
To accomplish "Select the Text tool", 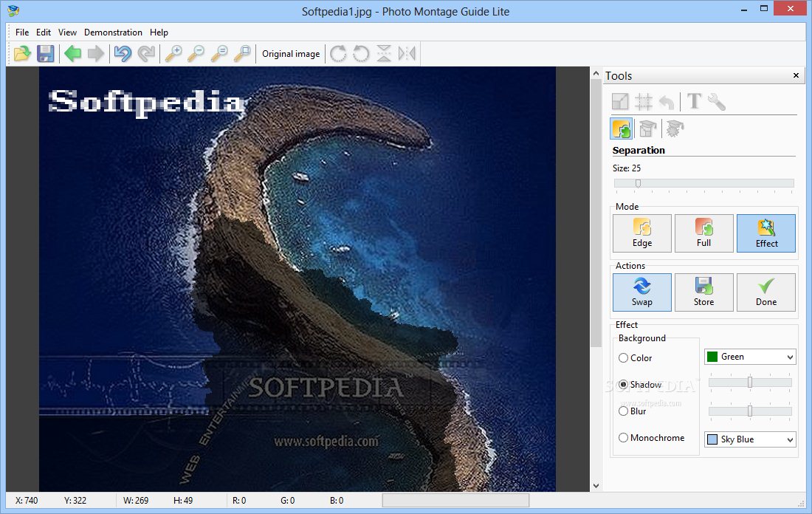I will point(694,101).
